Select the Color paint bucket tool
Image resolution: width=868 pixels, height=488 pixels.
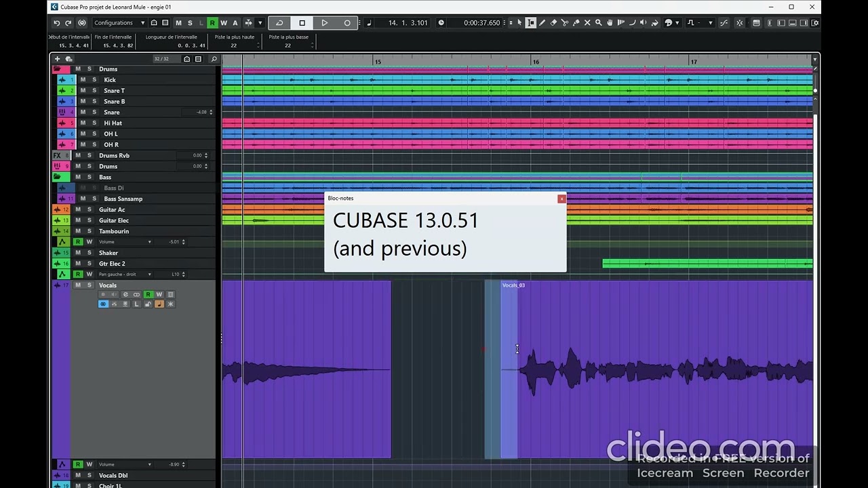click(654, 22)
